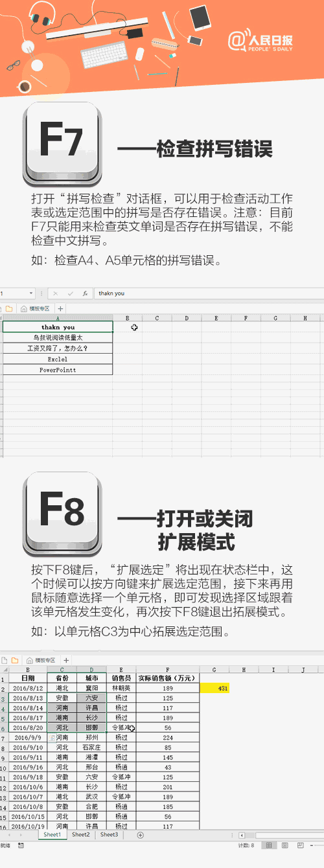Click the fx insert function icon

[85, 293]
